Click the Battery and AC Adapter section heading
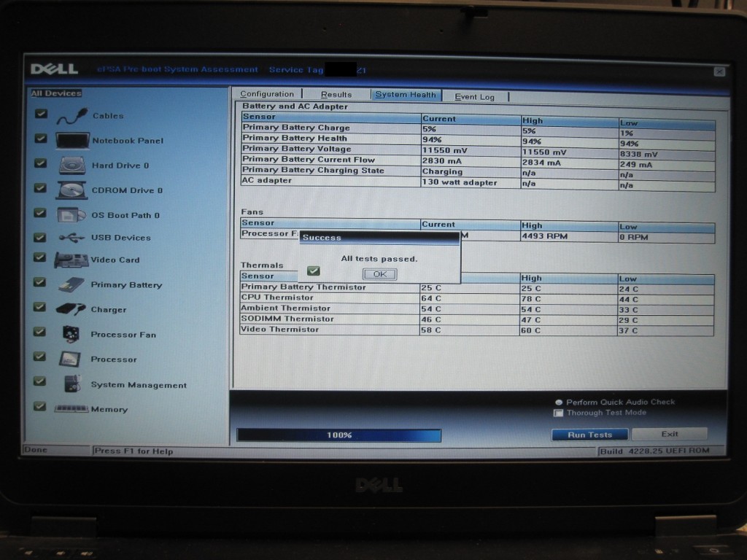 point(295,106)
